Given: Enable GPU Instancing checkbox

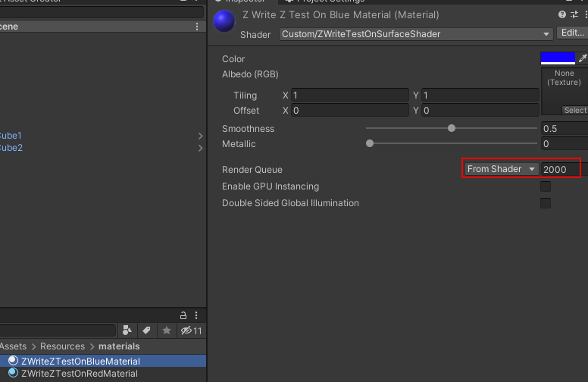Looking at the screenshot, I should (x=546, y=186).
